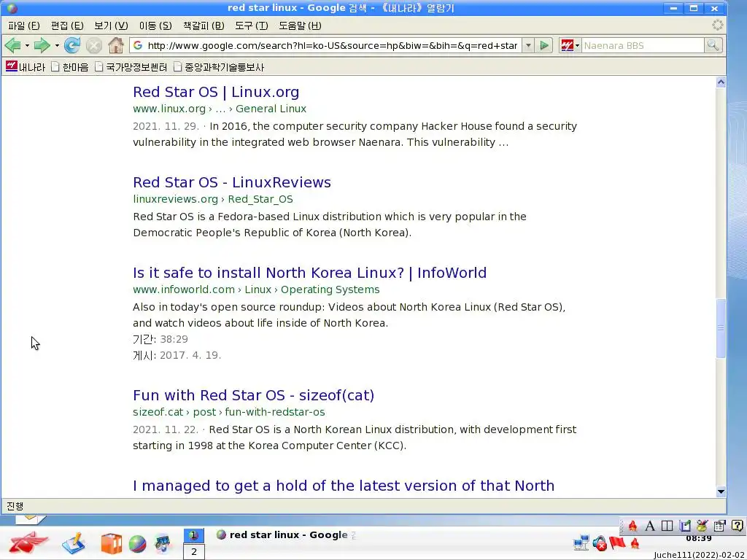This screenshot has width=747, height=560.
Task: Open the 국가망정보쎈터 bookmark
Action: pyautogui.click(x=131, y=67)
